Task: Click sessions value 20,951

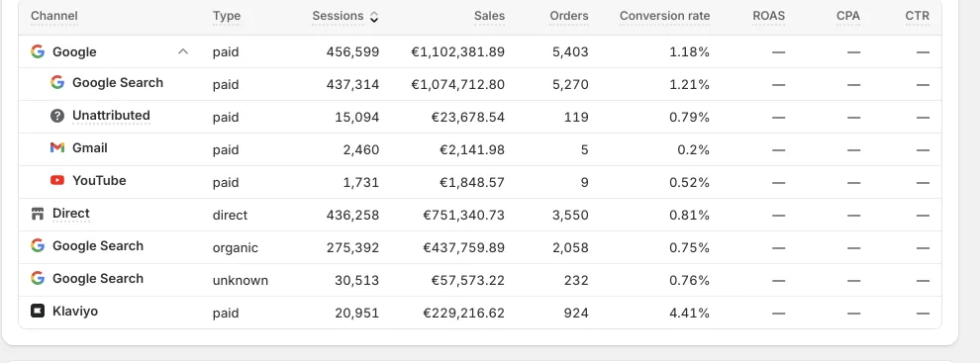Action: coord(357,313)
